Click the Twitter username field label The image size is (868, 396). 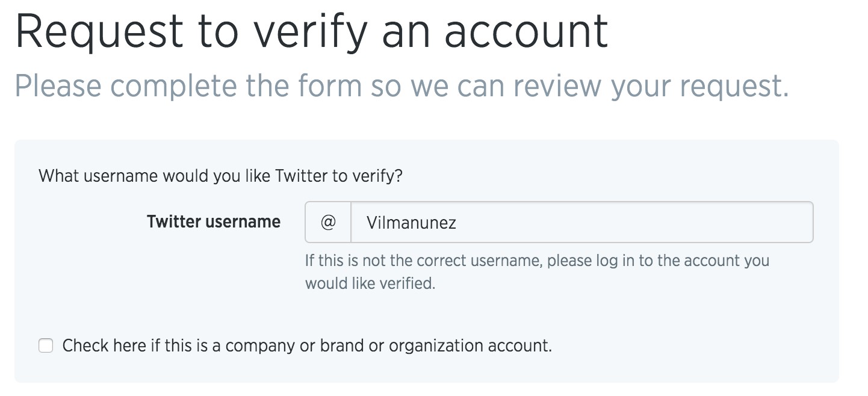tap(214, 221)
